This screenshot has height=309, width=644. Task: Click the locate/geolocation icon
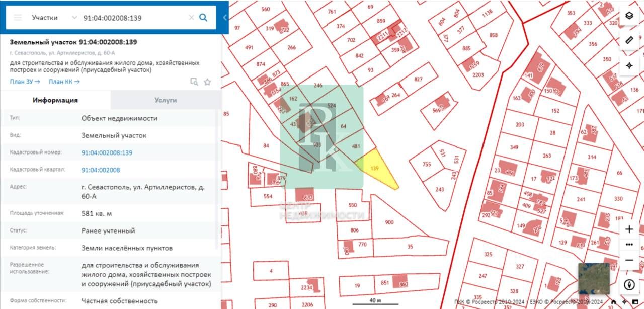click(x=629, y=65)
